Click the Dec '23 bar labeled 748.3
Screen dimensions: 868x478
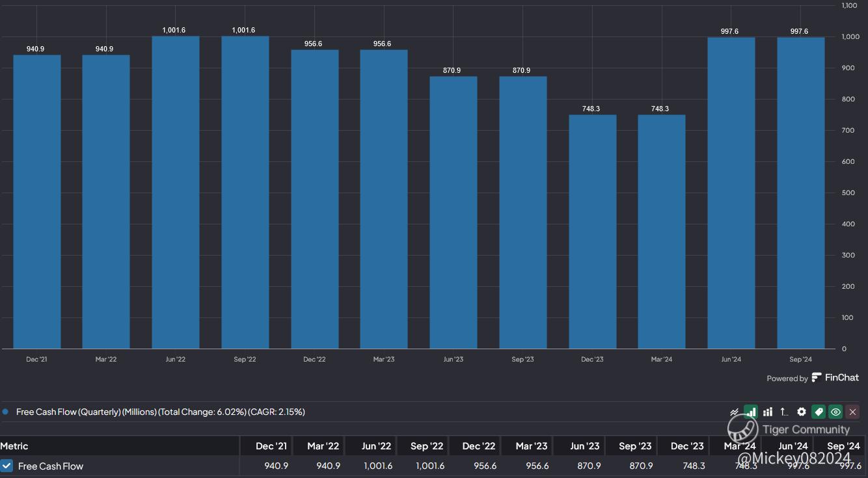coord(592,232)
